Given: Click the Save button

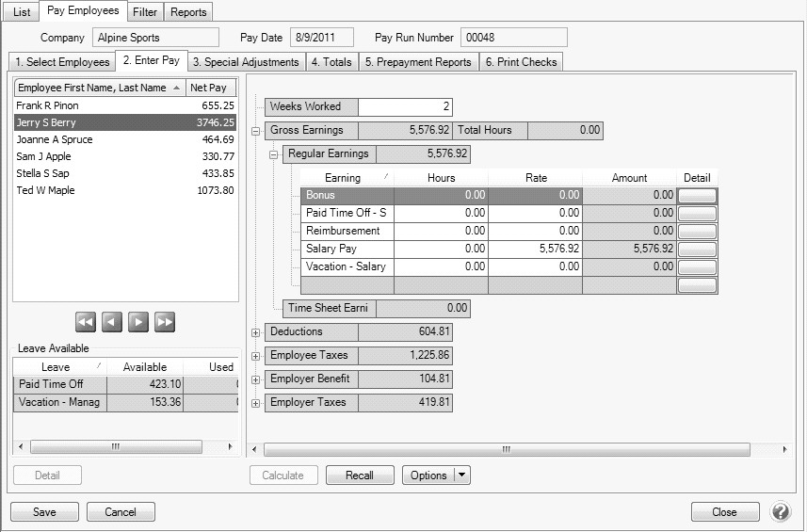Looking at the screenshot, I should click(43, 512).
